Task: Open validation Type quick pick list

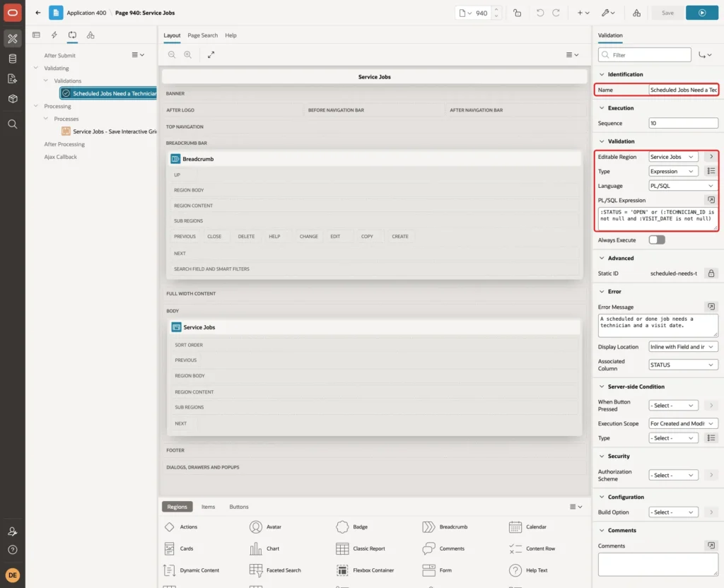Action: point(711,171)
